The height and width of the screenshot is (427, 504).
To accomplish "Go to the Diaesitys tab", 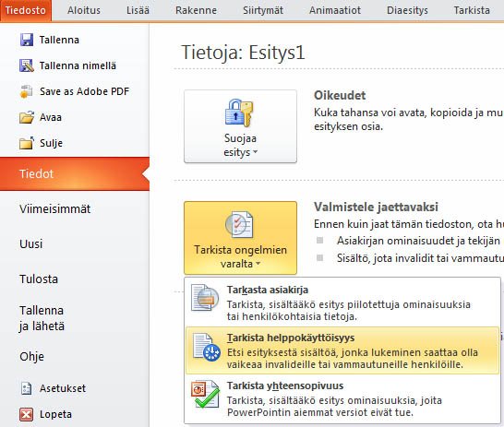I will (408, 10).
